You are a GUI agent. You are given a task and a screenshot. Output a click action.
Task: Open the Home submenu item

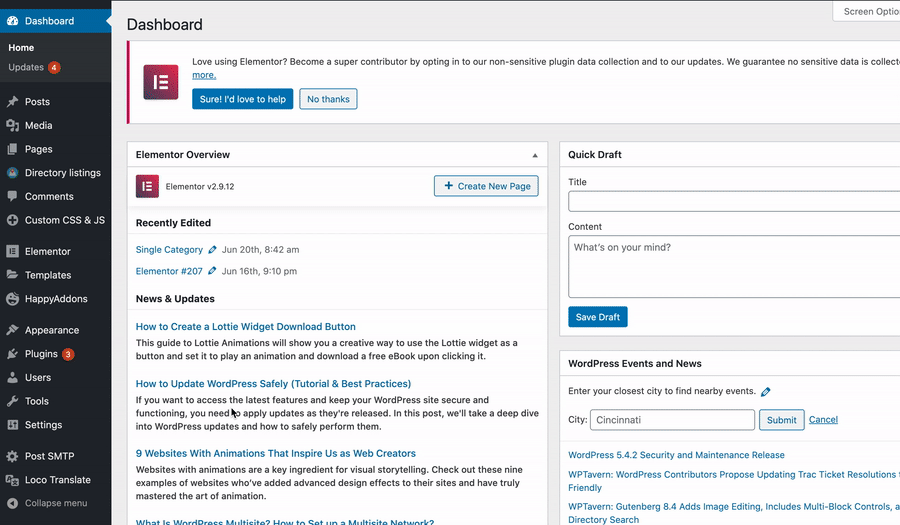point(21,48)
